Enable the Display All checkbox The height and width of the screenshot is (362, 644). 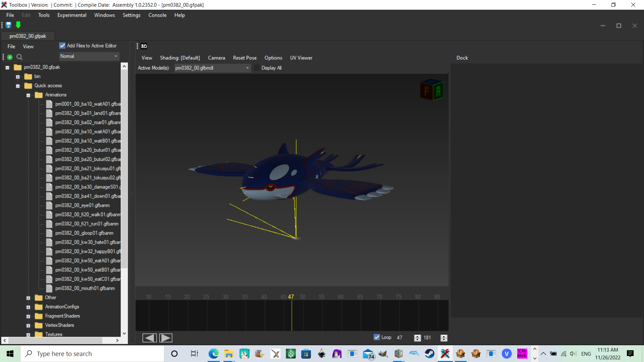(x=257, y=68)
